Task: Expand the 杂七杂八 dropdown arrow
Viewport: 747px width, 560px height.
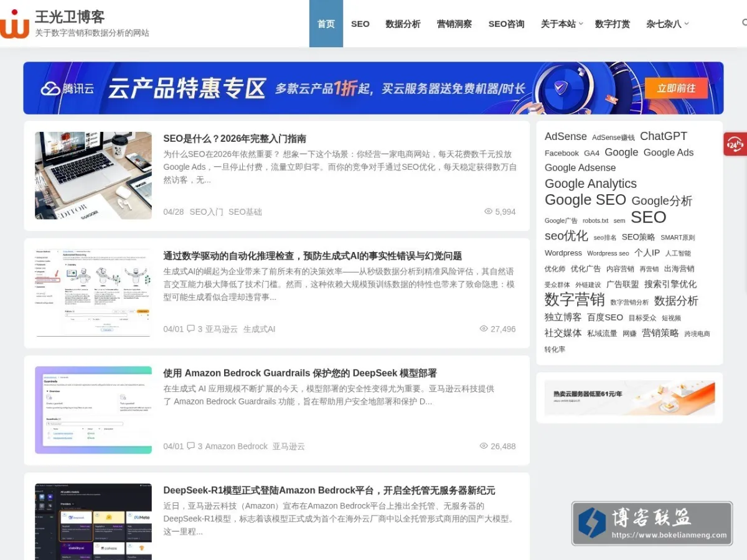Action: tap(687, 24)
